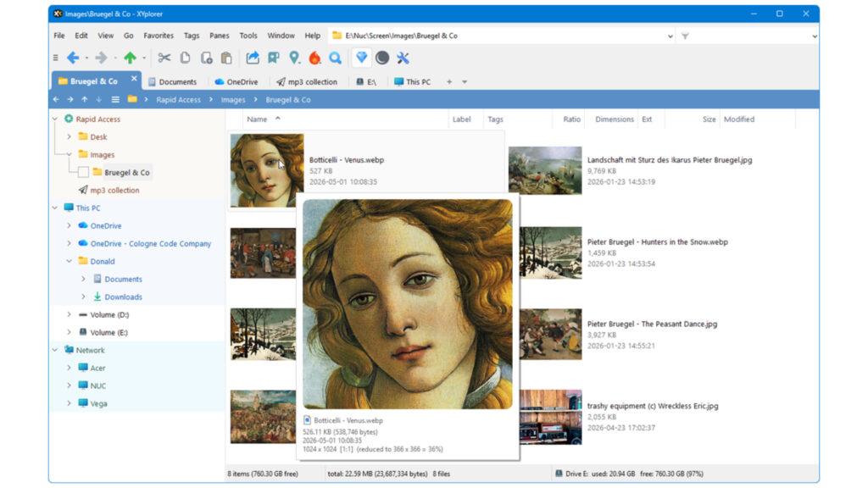Open the address bar dropdown

tap(670, 36)
